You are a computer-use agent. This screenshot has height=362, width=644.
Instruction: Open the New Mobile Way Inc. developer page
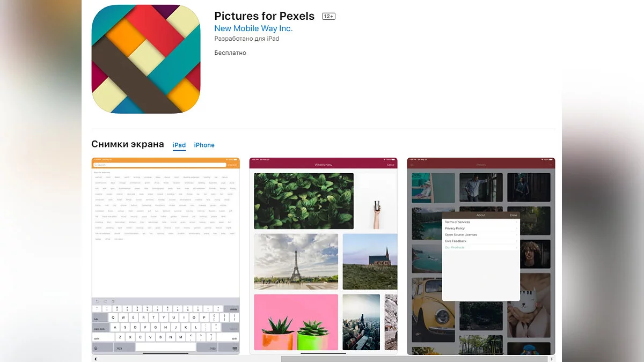click(253, 28)
